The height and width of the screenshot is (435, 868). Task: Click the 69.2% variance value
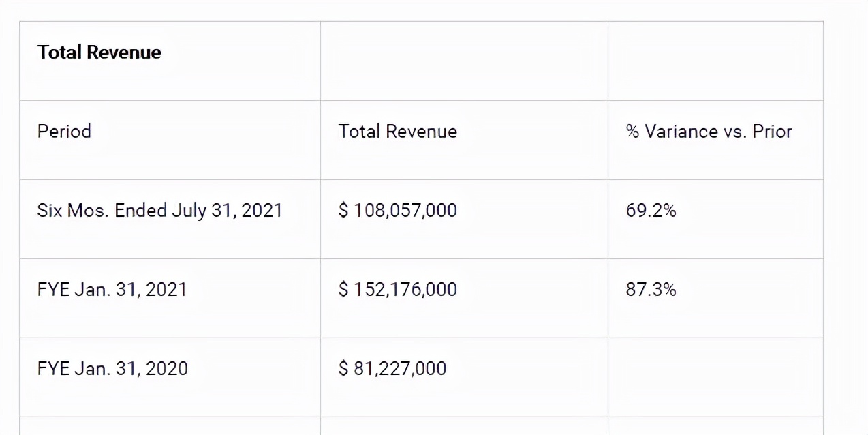(x=651, y=210)
